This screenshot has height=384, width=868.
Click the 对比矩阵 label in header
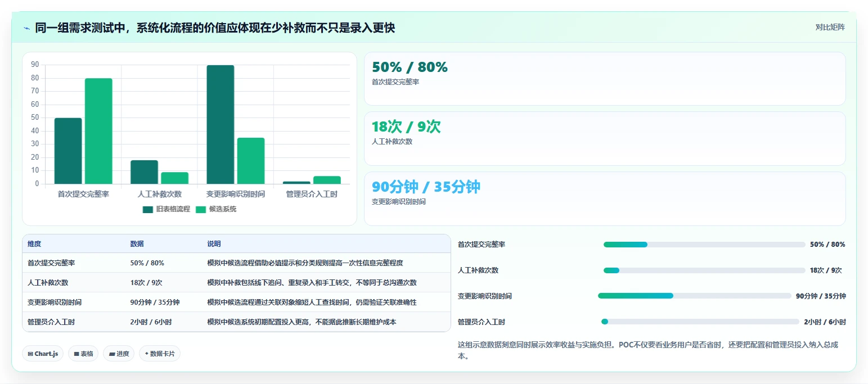pos(830,27)
